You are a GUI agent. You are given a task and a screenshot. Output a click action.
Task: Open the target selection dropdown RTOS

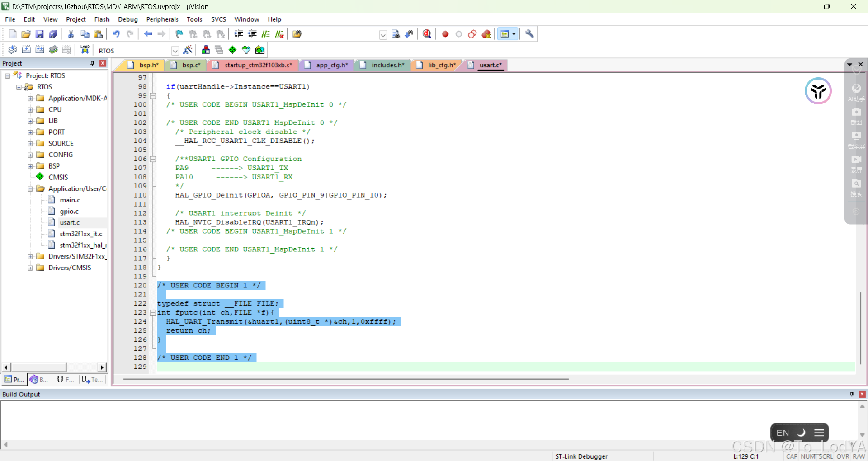coord(175,51)
